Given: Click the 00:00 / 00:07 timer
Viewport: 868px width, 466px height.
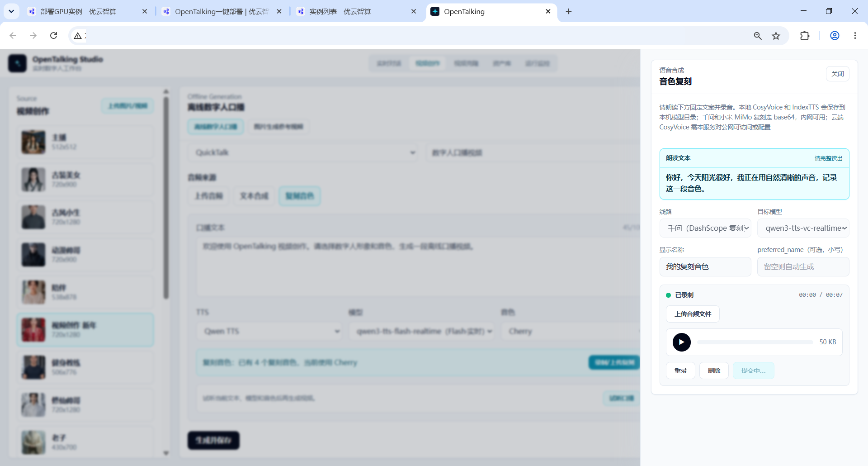Looking at the screenshot, I should [821, 295].
